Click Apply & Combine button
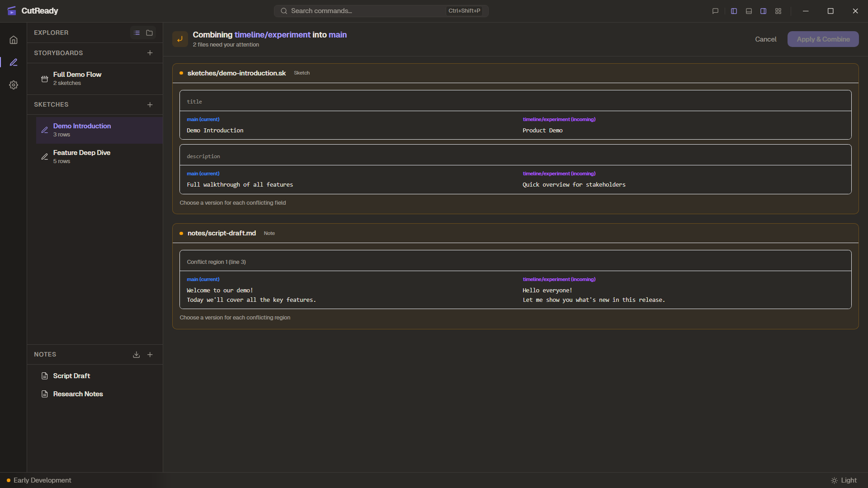 (x=823, y=39)
